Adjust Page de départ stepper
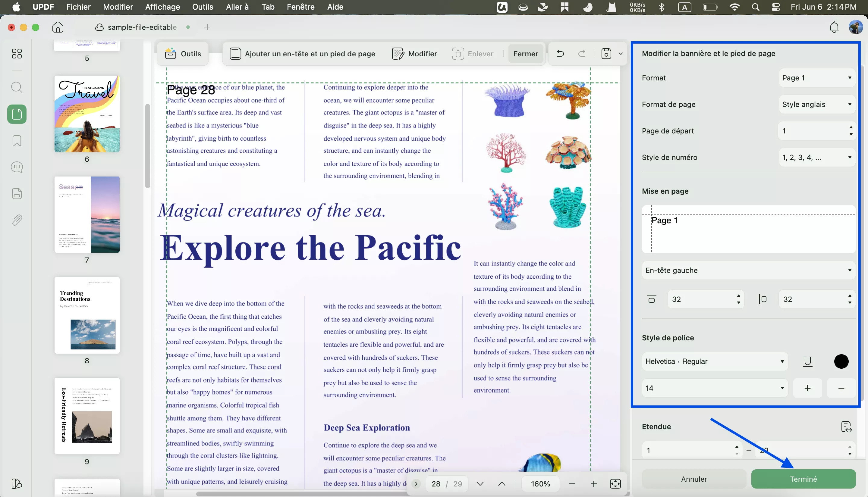Screen dimensions: 868x497 click(851, 131)
